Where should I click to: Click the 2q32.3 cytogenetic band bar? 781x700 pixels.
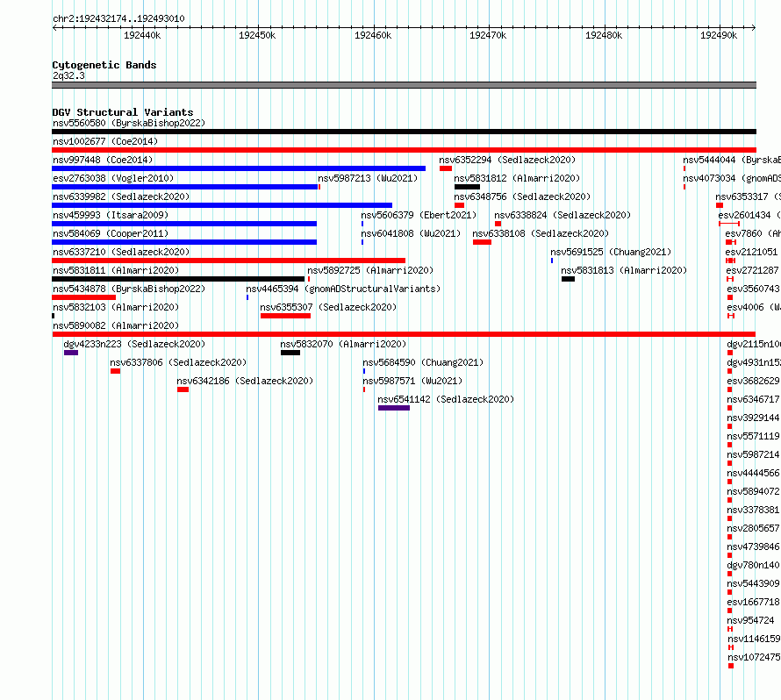(404, 85)
